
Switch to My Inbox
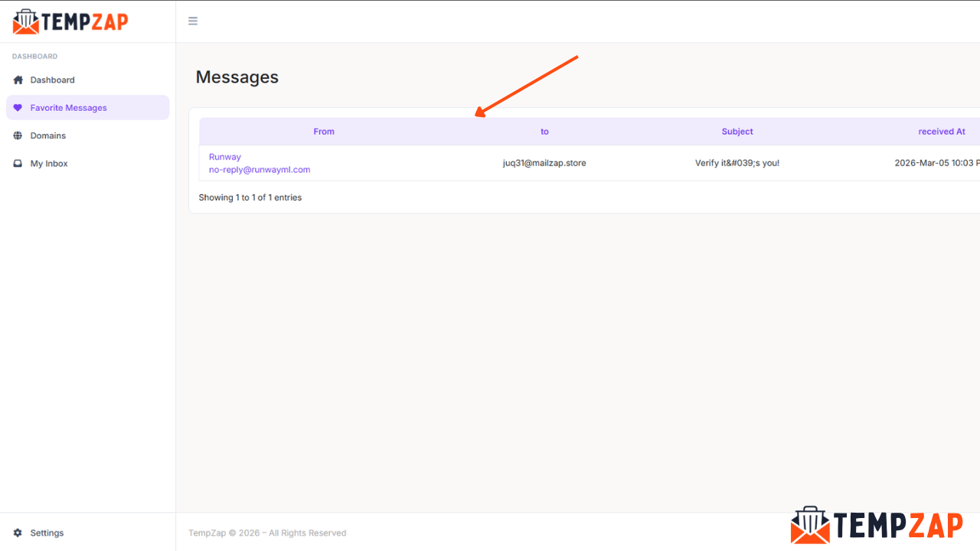click(51, 163)
